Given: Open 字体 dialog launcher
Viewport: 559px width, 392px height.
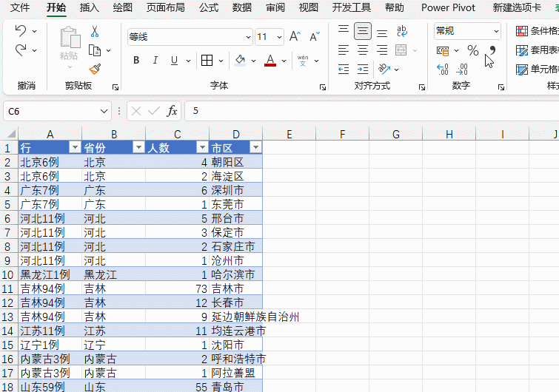Looking at the screenshot, I should tap(323, 87).
